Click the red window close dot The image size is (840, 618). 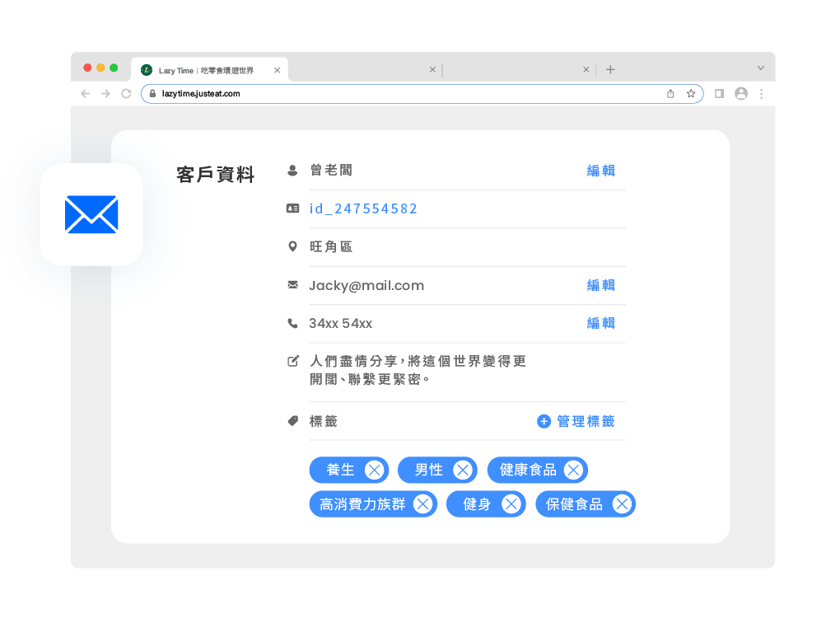(x=87, y=68)
